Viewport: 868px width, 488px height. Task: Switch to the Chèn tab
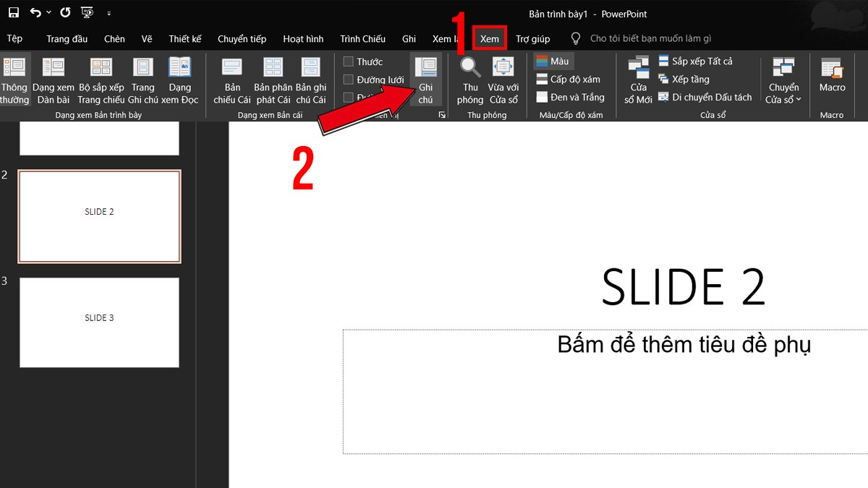coord(114,39)
